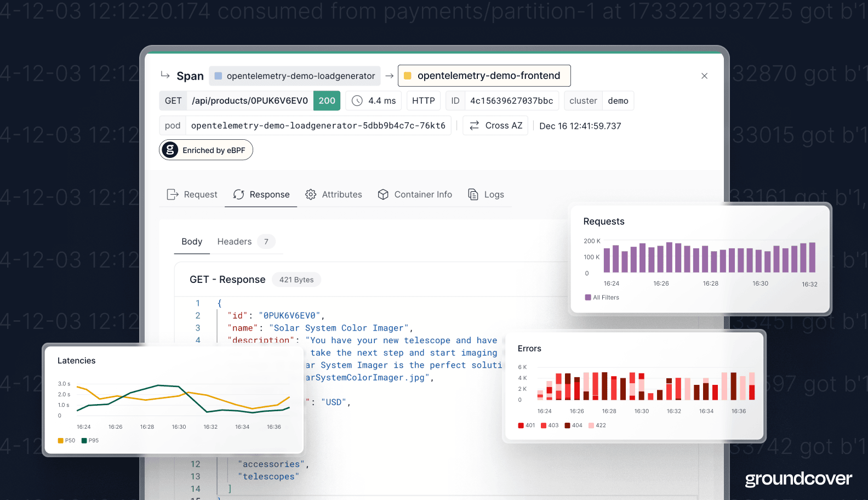Click the Enriched by eBPF badge text

click(214, 150)
